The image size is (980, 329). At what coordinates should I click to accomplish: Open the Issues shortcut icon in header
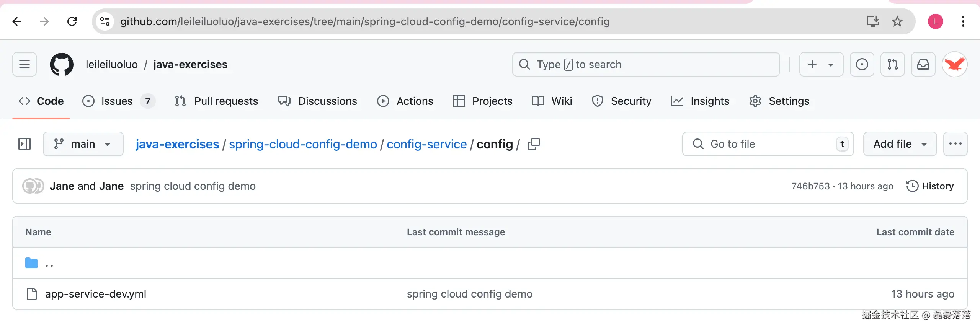[862, 64]
